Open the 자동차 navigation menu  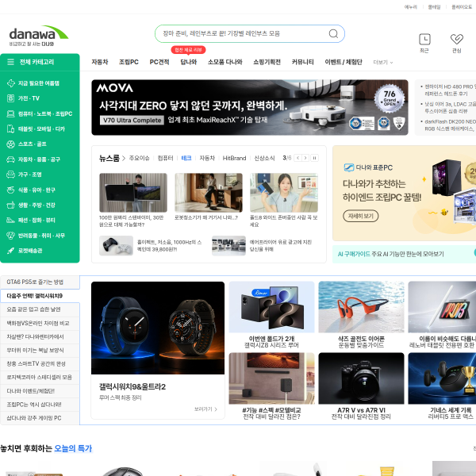(100, 62)
